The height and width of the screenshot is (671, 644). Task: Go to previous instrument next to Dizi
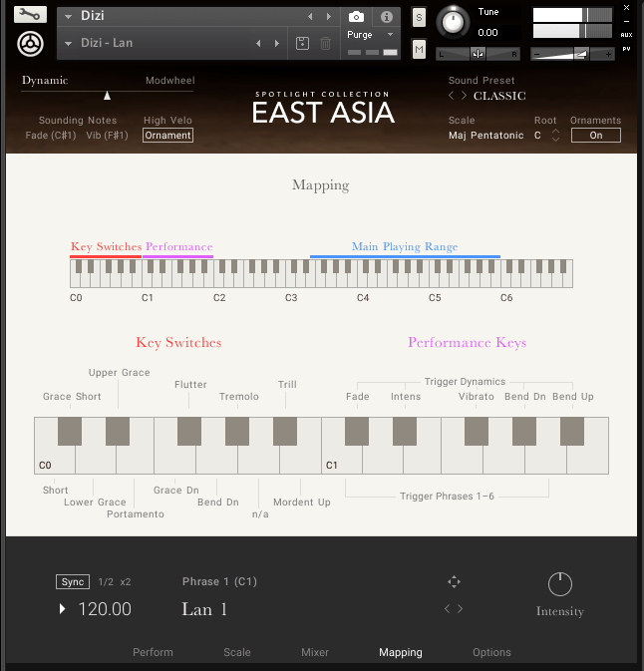(x=310, y=17)
